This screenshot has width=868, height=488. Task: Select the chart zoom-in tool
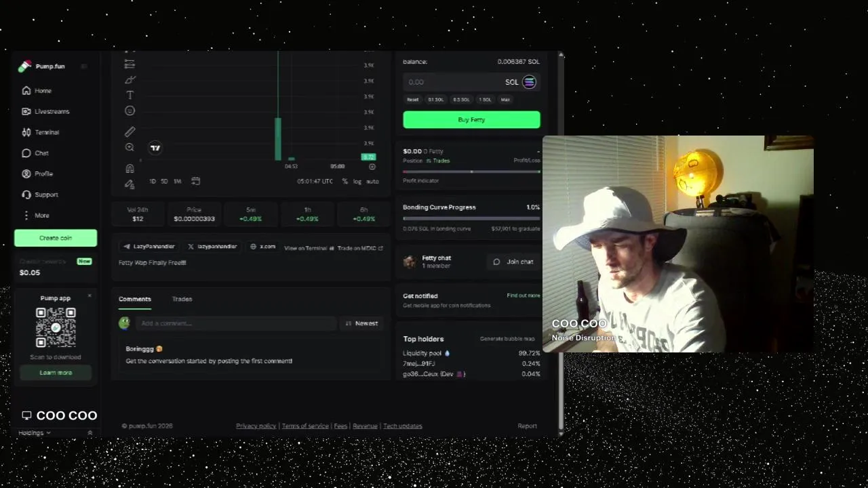130,147
